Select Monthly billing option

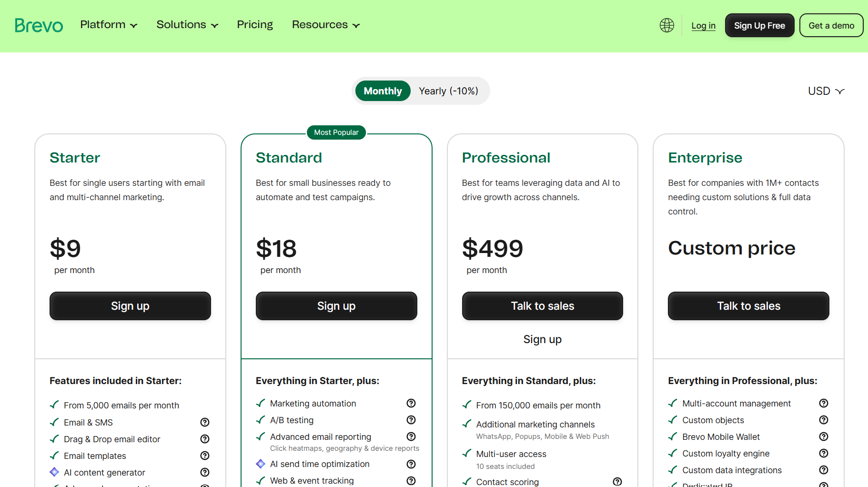pyautogui.click(x=383, y=91)
